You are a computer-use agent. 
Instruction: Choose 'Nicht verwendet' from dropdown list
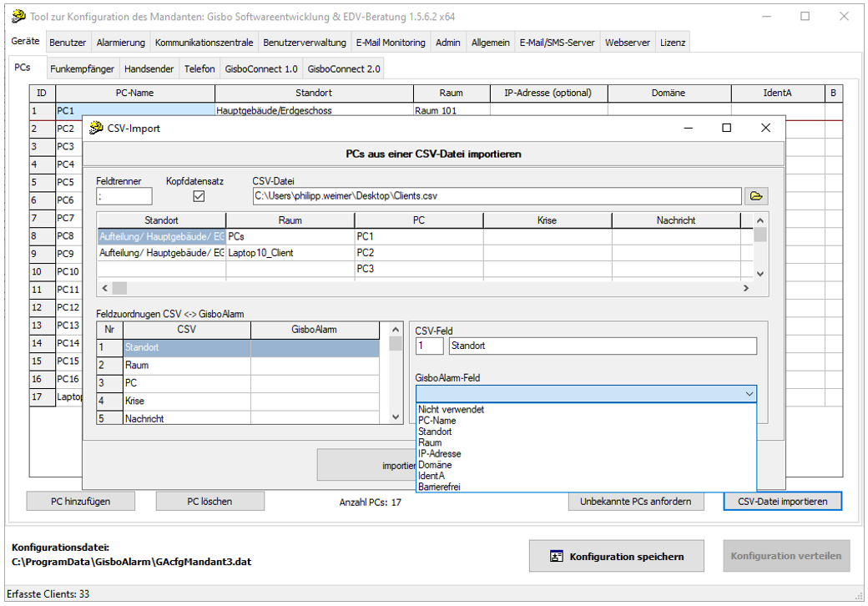[451, 410]
